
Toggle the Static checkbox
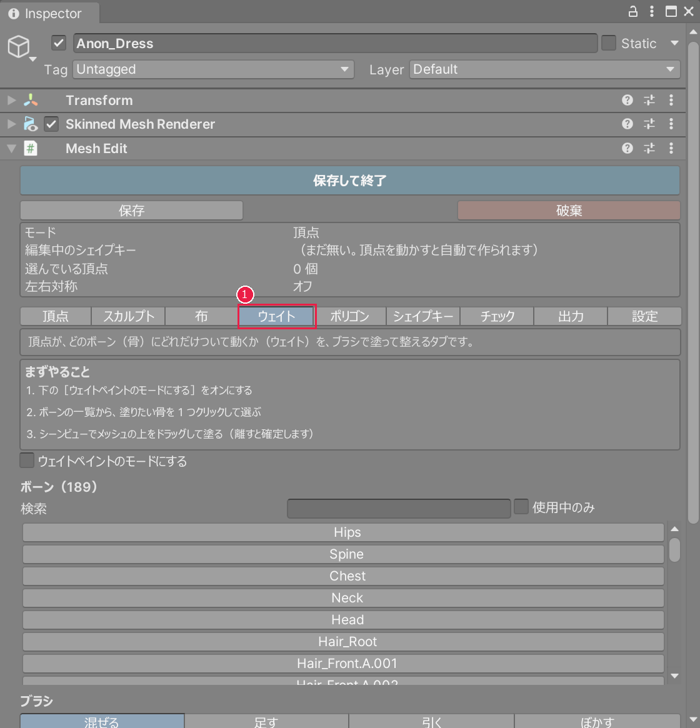click(609, 43)
